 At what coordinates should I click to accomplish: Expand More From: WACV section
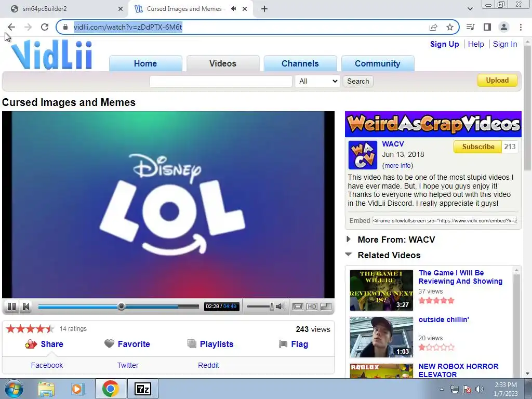click(396, 240)
